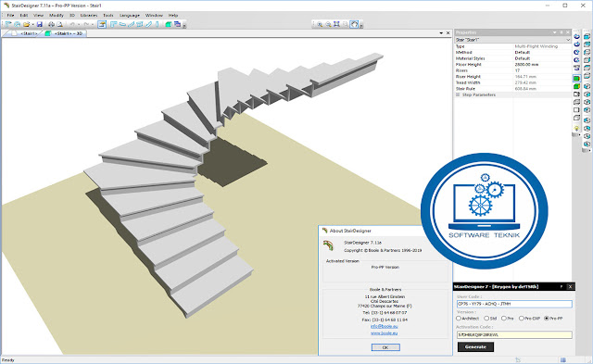
Task: Toggle the highlighted Properties panel toolbar icon
Action: (102, 24)
